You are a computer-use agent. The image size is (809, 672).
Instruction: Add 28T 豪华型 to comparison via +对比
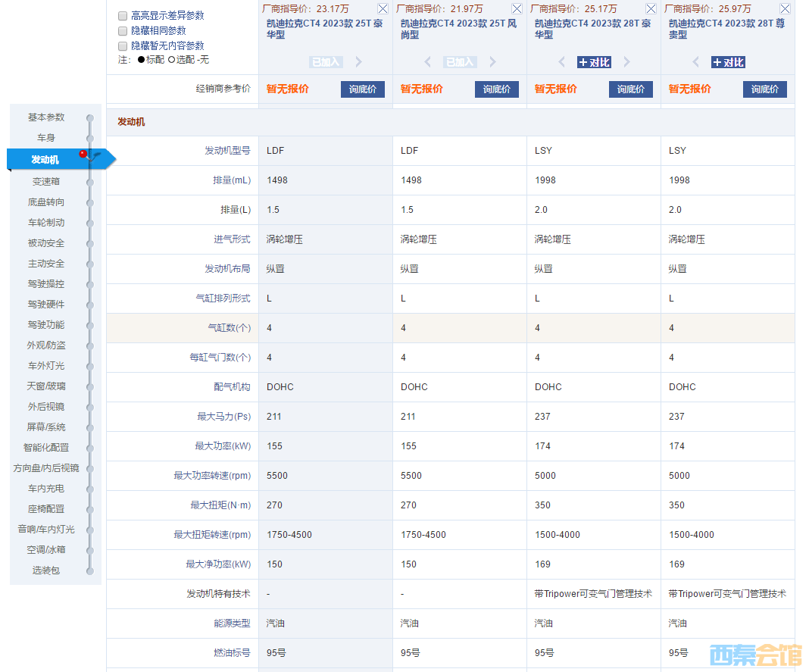click(594, 62)
